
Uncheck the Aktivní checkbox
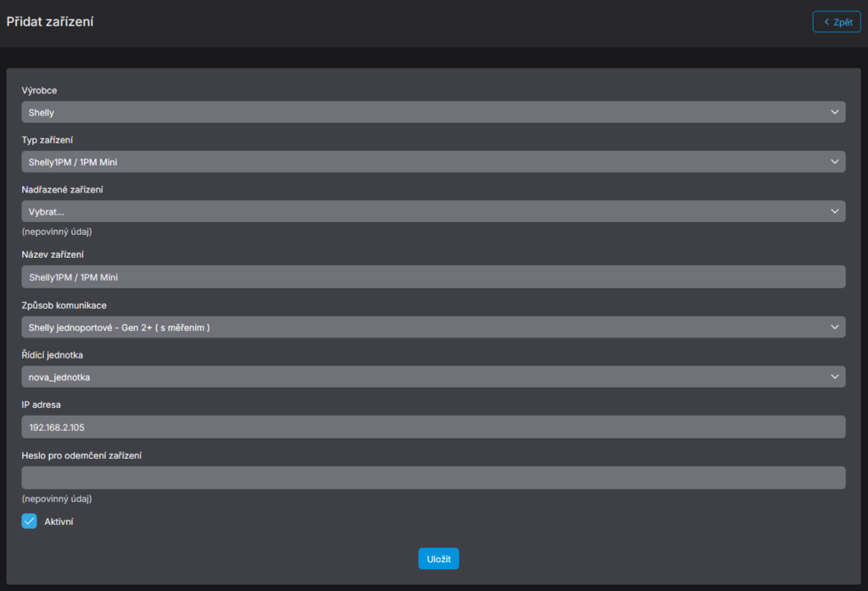tap(30, 521)
